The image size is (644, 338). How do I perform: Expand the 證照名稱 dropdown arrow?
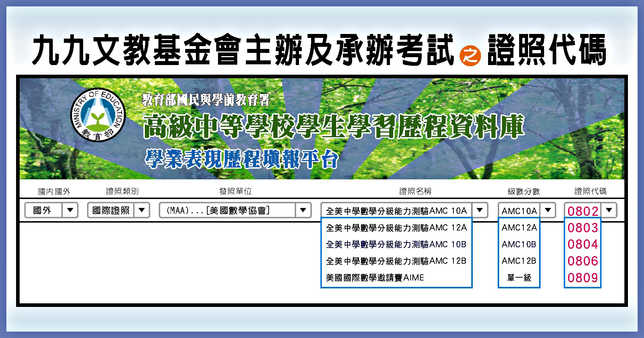(480, 210)
